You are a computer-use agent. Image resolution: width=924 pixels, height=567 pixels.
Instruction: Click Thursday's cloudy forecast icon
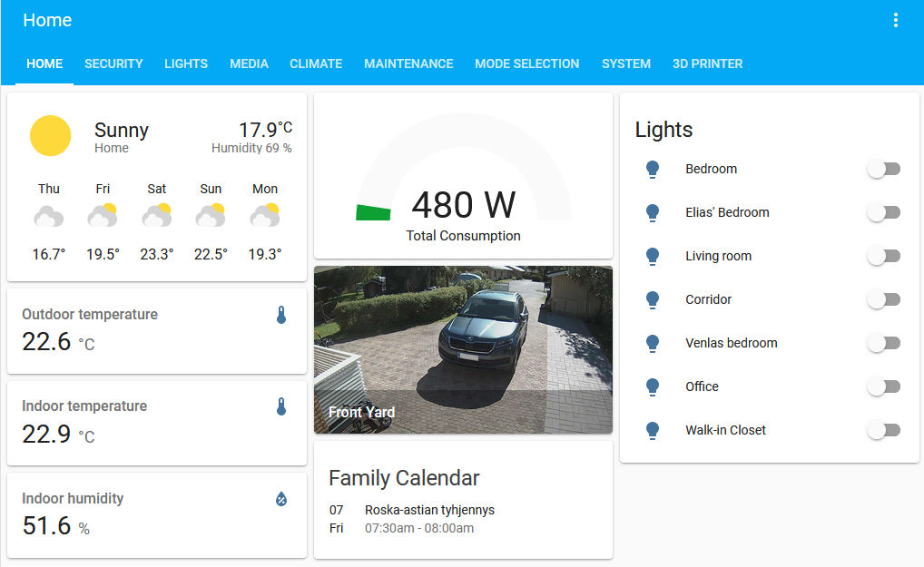[49, 216]
